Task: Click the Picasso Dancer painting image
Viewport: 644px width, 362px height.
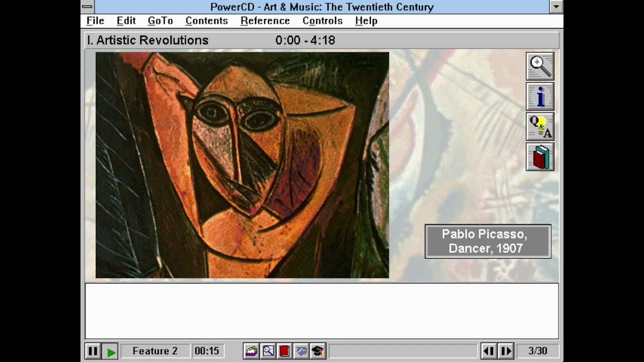Action: 242,165
